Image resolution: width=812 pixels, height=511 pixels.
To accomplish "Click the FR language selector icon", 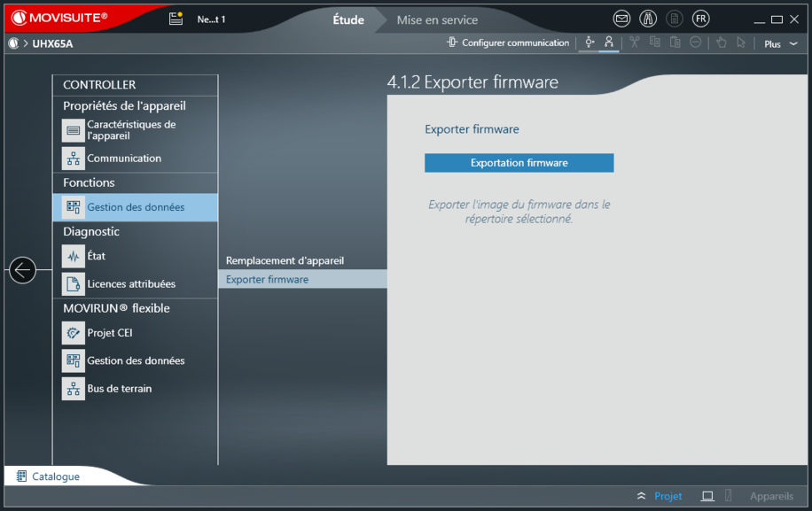I will click(700, 19).
